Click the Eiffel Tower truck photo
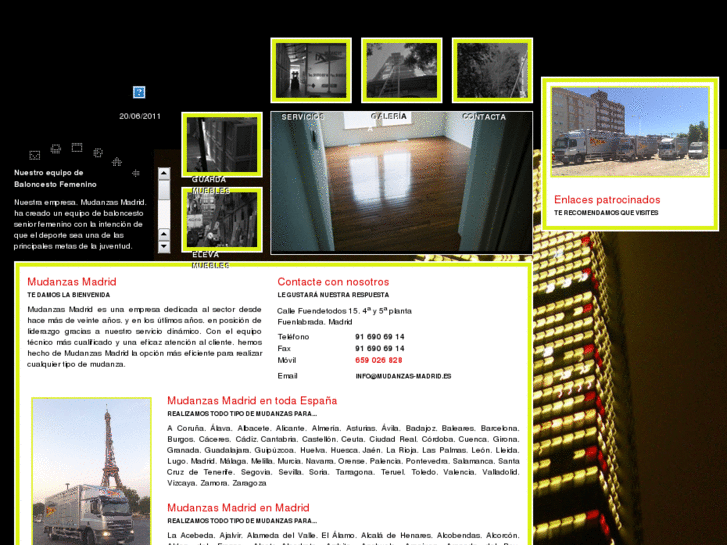The height and width of the screenshot is (545, 727). (x=91, y=471)
